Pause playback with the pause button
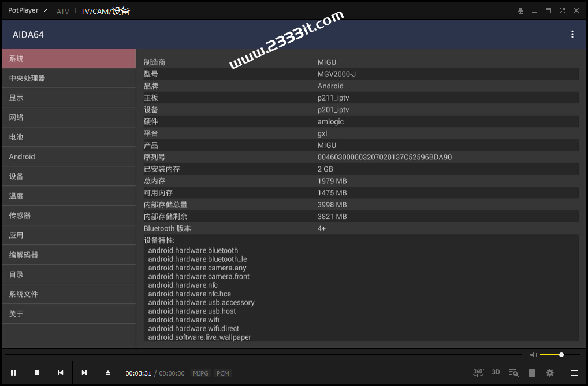The image size is (588, 386). (x=13, y=373)
